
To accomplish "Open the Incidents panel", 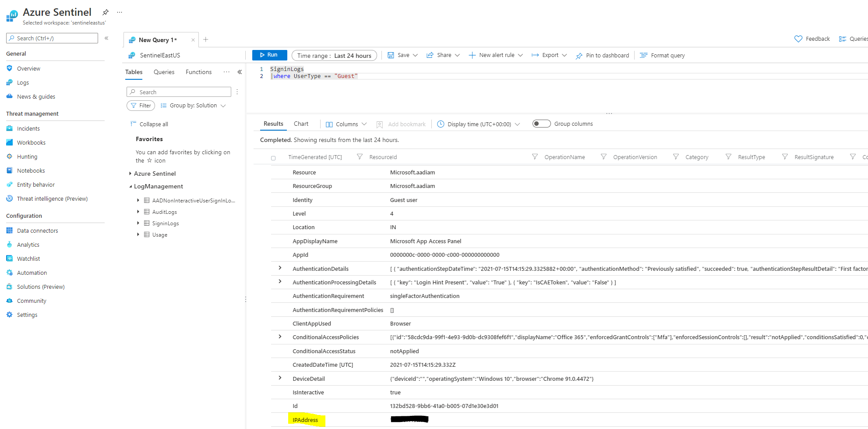I will (28, 128).
